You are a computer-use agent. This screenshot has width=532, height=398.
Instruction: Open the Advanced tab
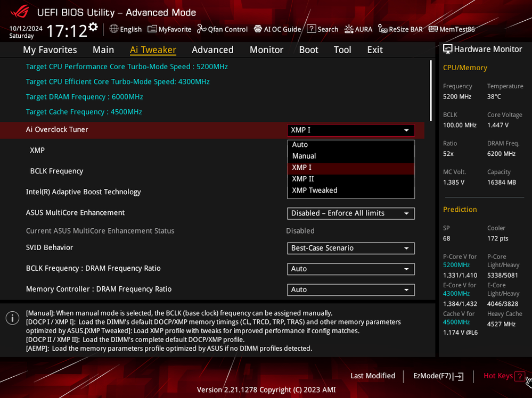tap(212, 50)
